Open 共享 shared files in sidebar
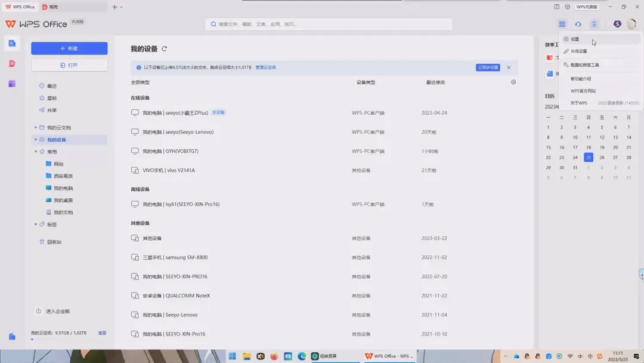644x363 pixels. point(52,110)
